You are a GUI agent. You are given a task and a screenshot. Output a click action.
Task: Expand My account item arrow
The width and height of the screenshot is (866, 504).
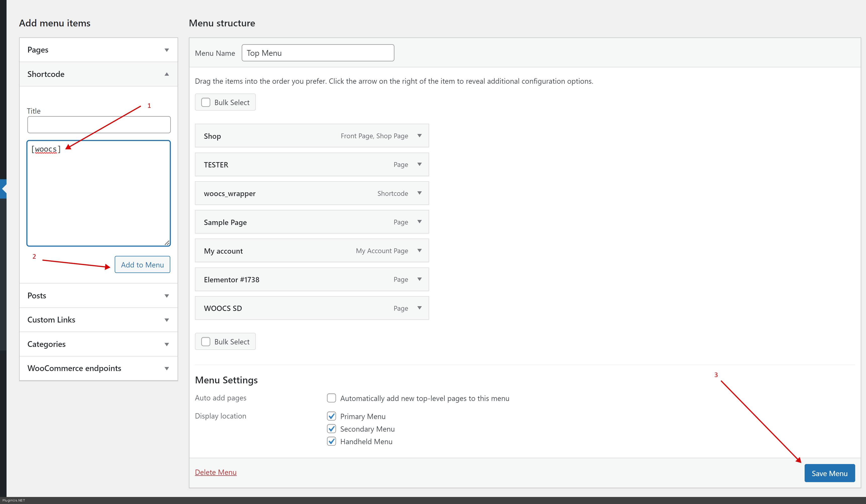(x=419, y=250)
